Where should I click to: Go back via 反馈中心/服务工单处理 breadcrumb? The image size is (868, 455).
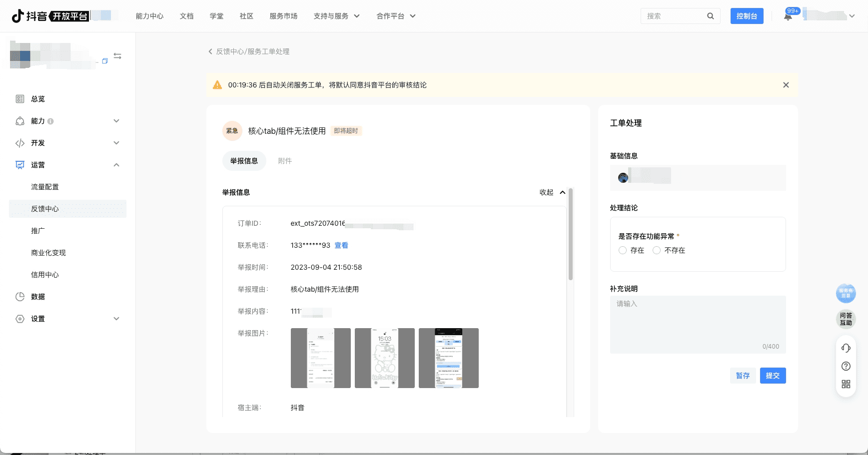(252, 51)
